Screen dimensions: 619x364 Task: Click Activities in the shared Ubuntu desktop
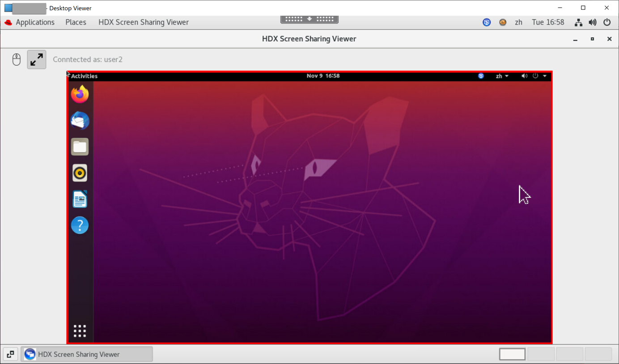tap(84, 76)
